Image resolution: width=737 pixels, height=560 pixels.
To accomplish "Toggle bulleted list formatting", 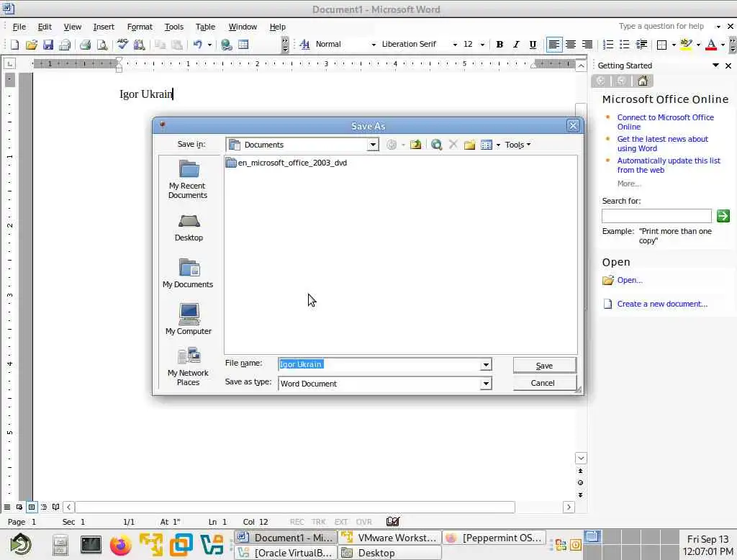I will (624, 44).
